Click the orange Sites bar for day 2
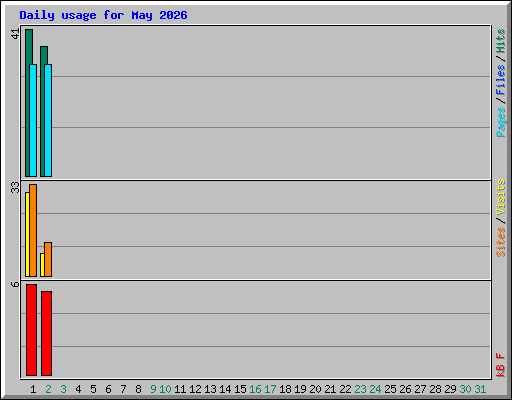Screen dimensions: 512x400 click(x=48, y=259)
